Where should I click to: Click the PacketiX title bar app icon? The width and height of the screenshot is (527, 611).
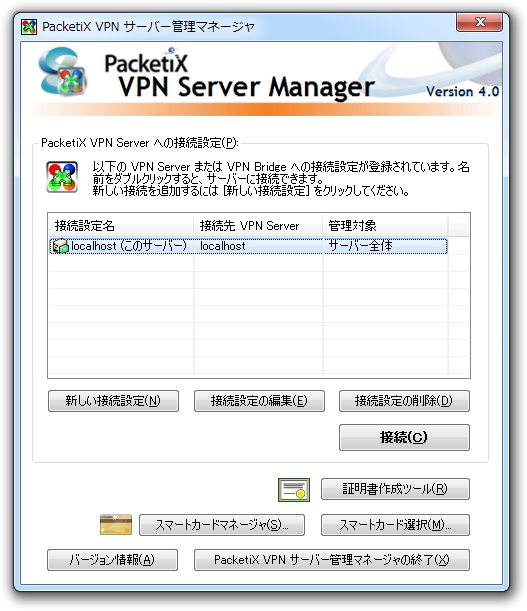[x=29, y=27]
